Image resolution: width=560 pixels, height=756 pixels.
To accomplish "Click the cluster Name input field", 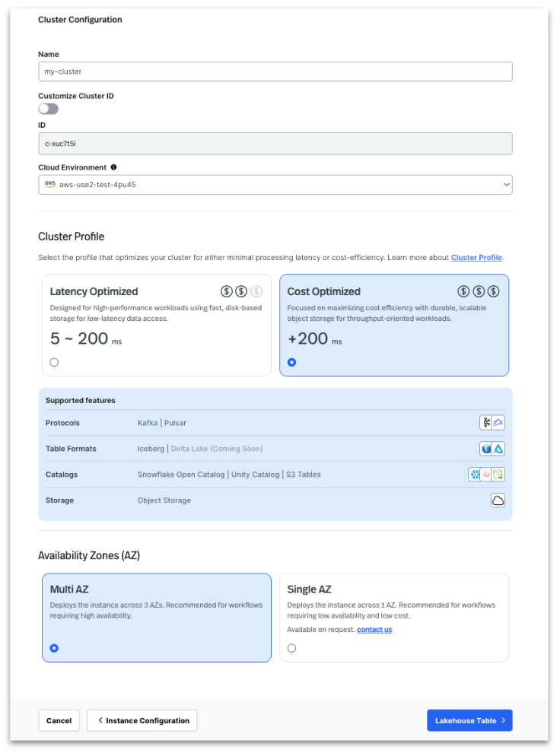I will (275, 71).
